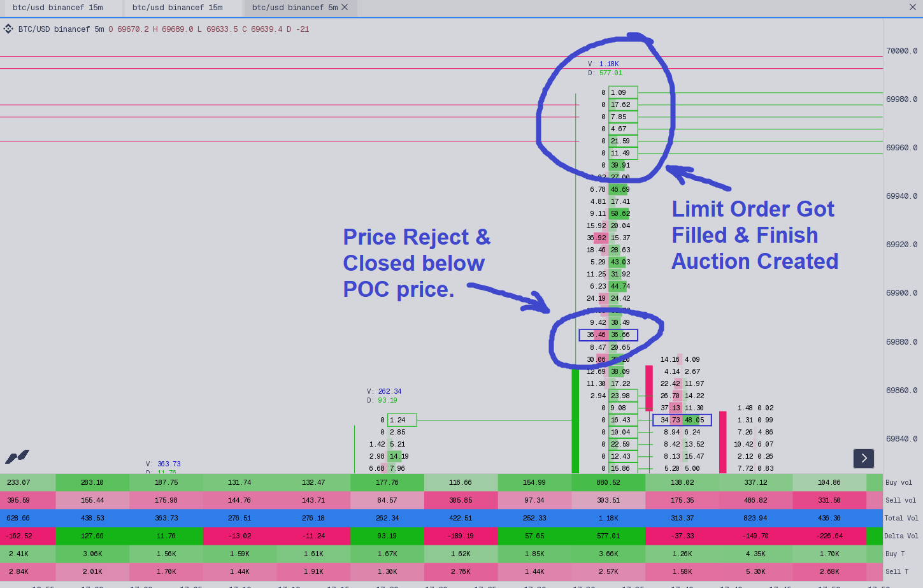Click the POC box showing 34.73 48.05
Viewport: 923px width, 588px height.
coord(682,420)
